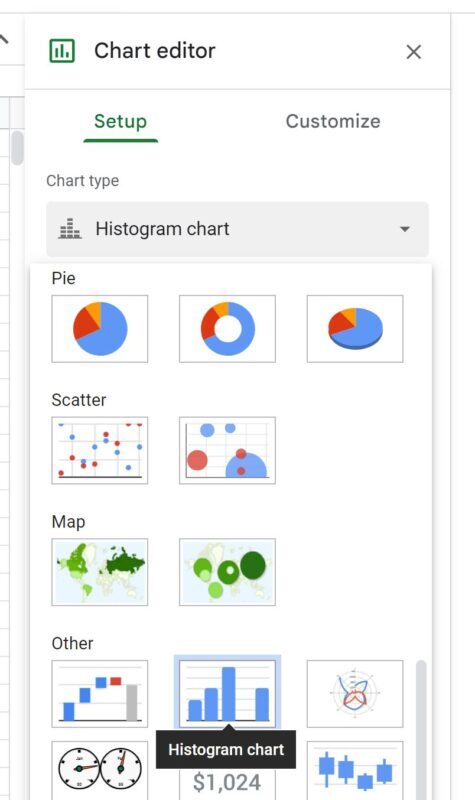Screen dimensions: 475x800
Task: Pick the 3D pie chart
Action: tap(355, 329)
